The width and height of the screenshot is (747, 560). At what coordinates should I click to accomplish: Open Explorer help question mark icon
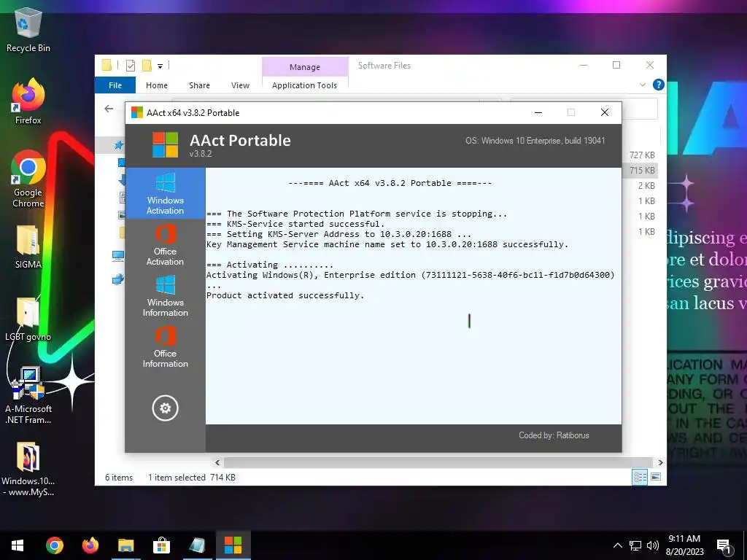[659, 85]
